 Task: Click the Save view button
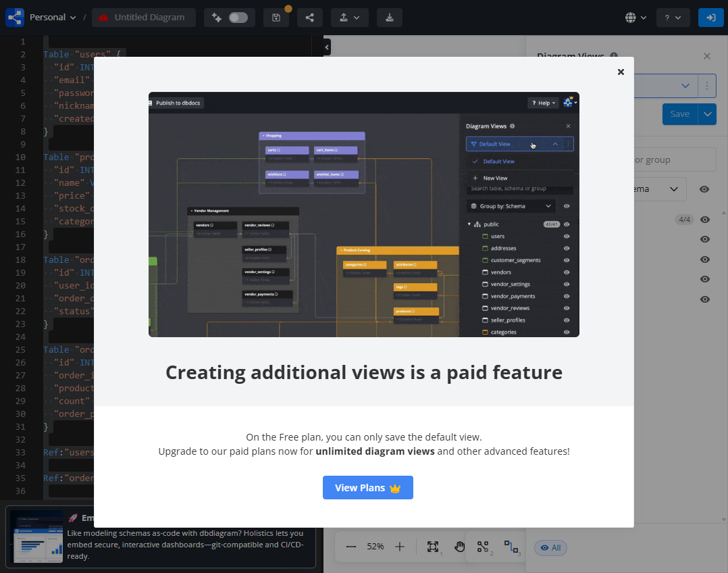tap(679, 114)
